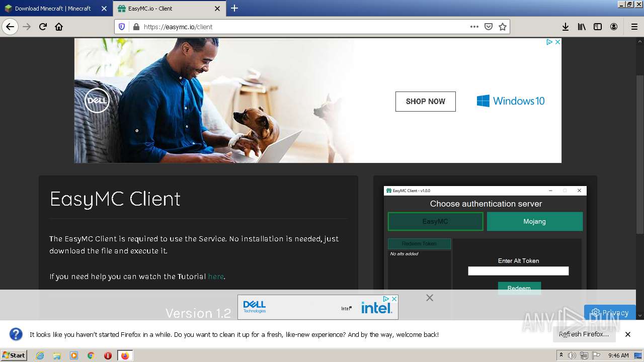Show hidden system tray icons
The image size is (644, 362).
(561, 355)
